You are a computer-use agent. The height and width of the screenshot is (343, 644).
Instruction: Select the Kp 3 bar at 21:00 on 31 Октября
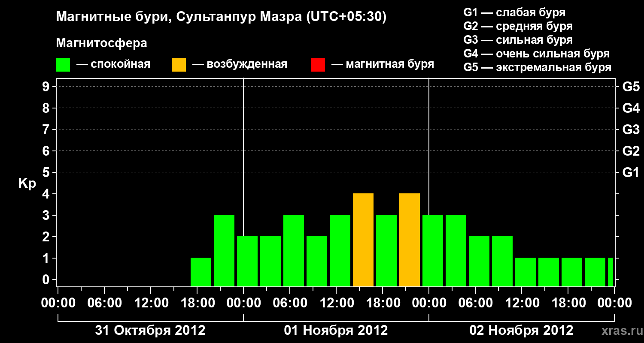(x=224, y=251)
